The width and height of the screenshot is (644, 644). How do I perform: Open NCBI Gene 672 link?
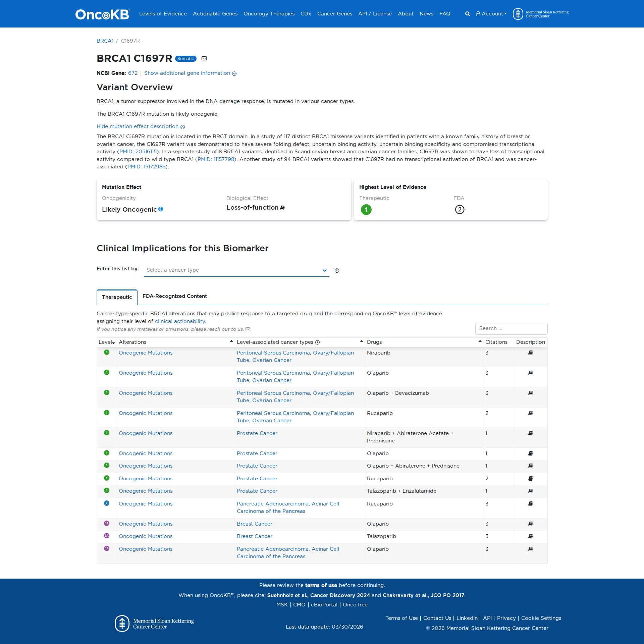(133, 73)
